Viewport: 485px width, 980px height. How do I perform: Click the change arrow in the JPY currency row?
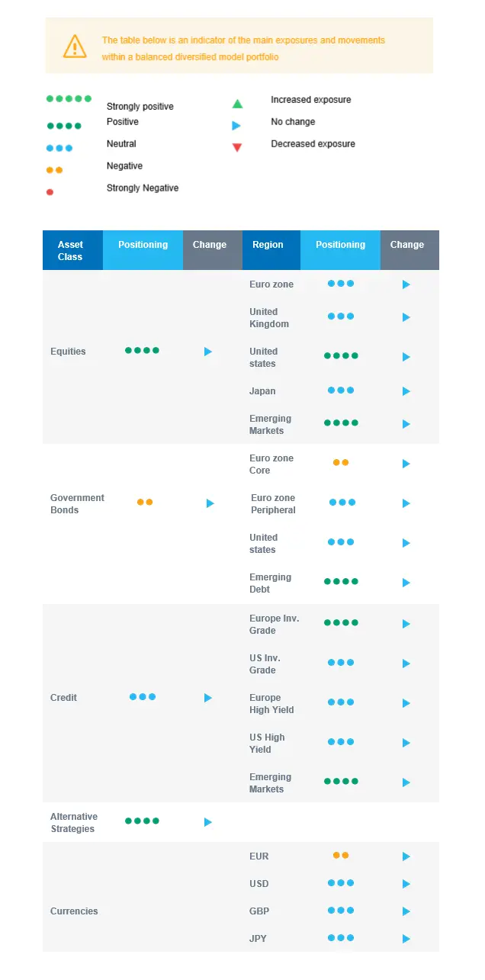pyautogui.click(x=406, y=939)
